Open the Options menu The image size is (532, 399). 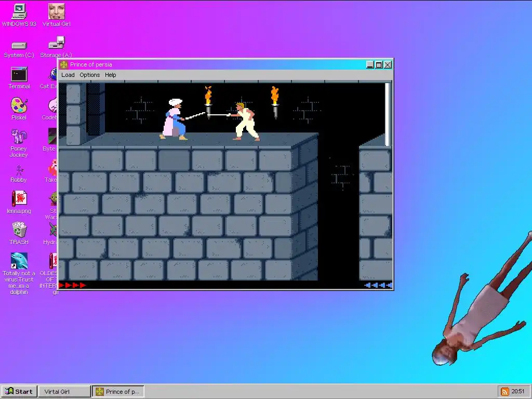coord(89,75)
